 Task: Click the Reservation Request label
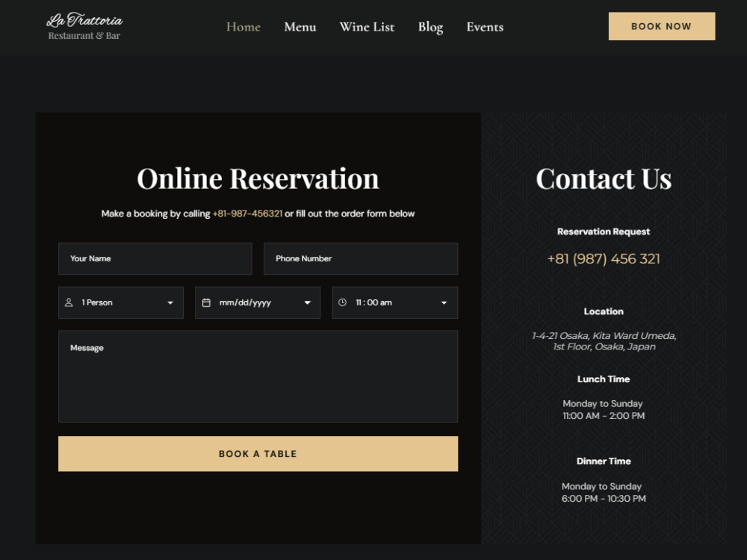coord(604,231)
